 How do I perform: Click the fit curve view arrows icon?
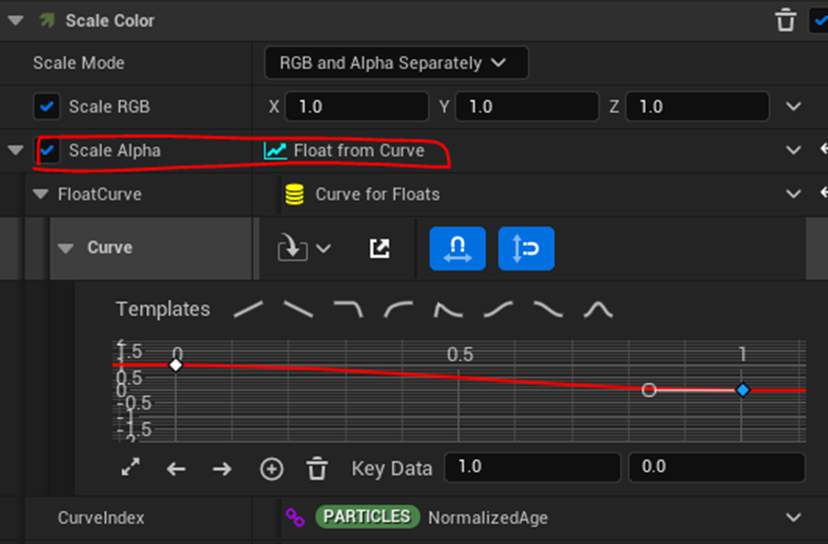tap(130, 468)
